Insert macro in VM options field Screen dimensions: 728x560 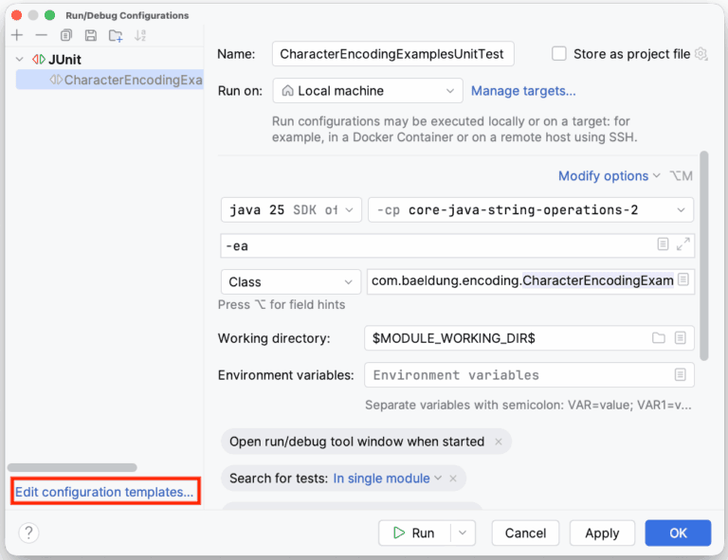(x=663, y=244)
